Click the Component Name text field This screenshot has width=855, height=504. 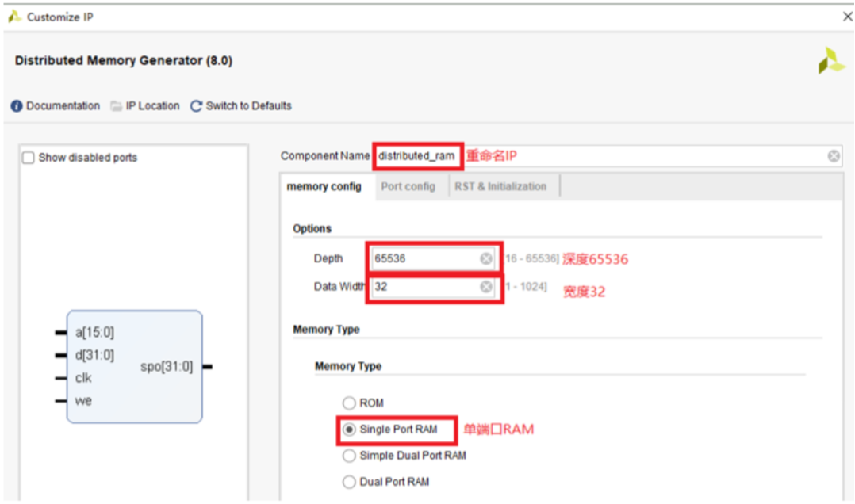[x=416, y=156]
